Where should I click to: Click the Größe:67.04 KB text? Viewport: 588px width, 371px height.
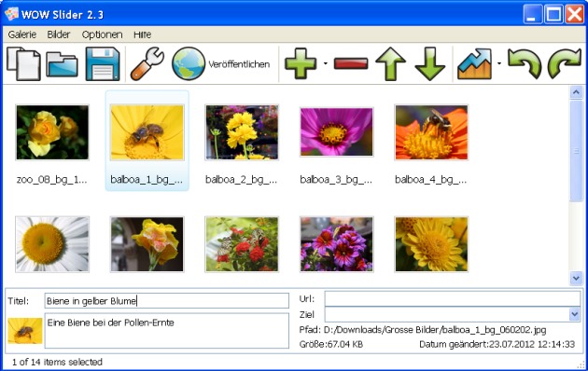(x=331, y=344)
